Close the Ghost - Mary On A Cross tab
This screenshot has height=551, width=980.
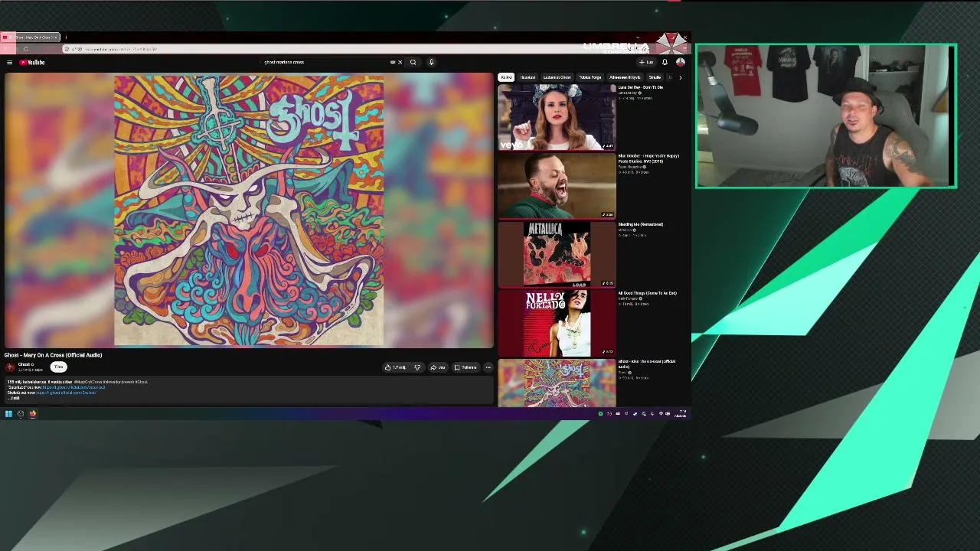55,37
